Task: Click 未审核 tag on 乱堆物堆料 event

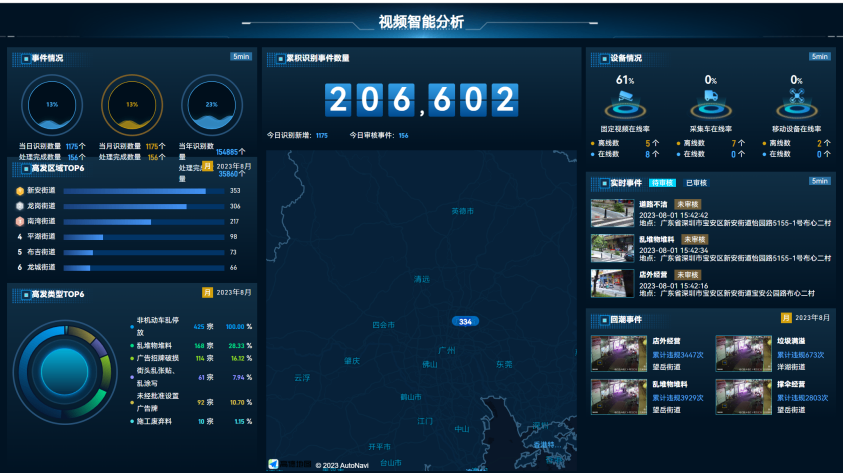Action: pos(696,239)
